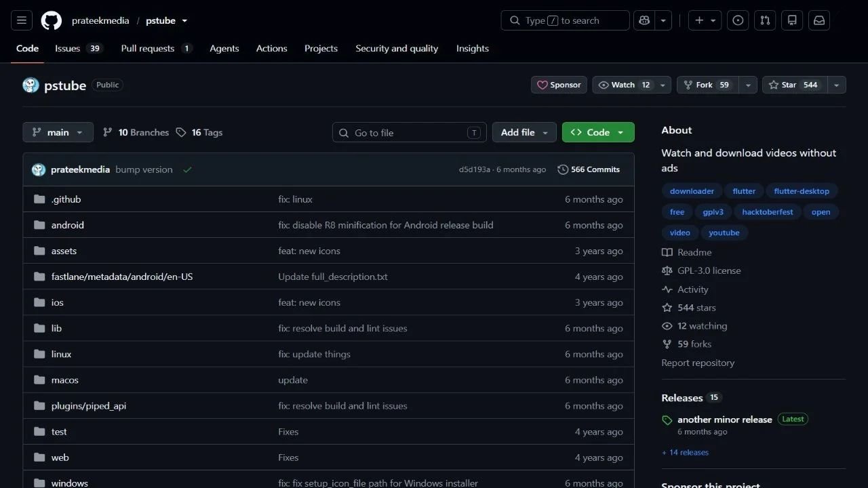
Task: Open the lib folder
Action: point(56,328)
